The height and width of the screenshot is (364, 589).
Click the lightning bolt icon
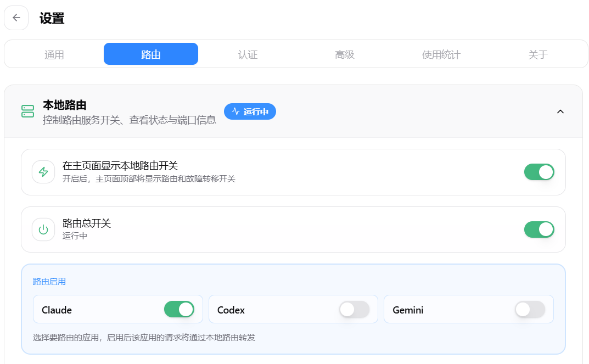point(43,172)
